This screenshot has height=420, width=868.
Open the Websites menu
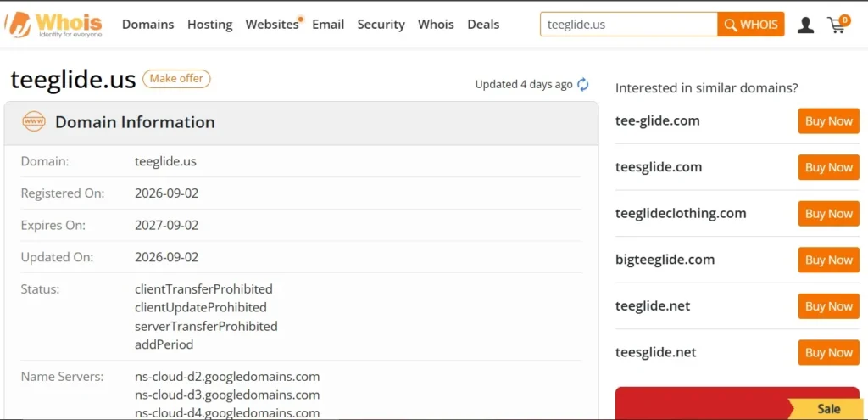coord(272,25)
